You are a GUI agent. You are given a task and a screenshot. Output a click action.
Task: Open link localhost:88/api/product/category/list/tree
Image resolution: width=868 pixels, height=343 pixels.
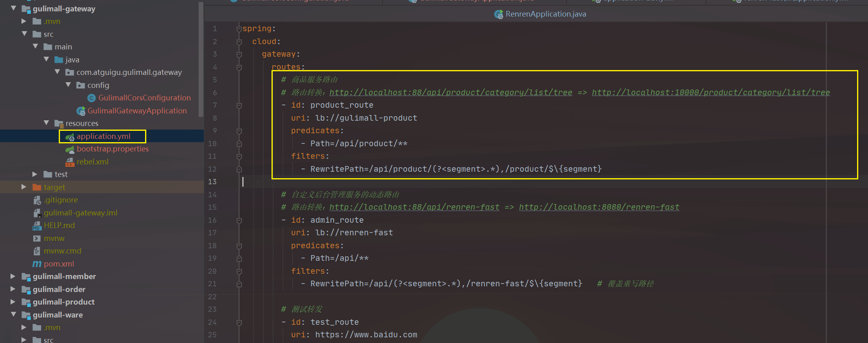[x=451, y=92]
